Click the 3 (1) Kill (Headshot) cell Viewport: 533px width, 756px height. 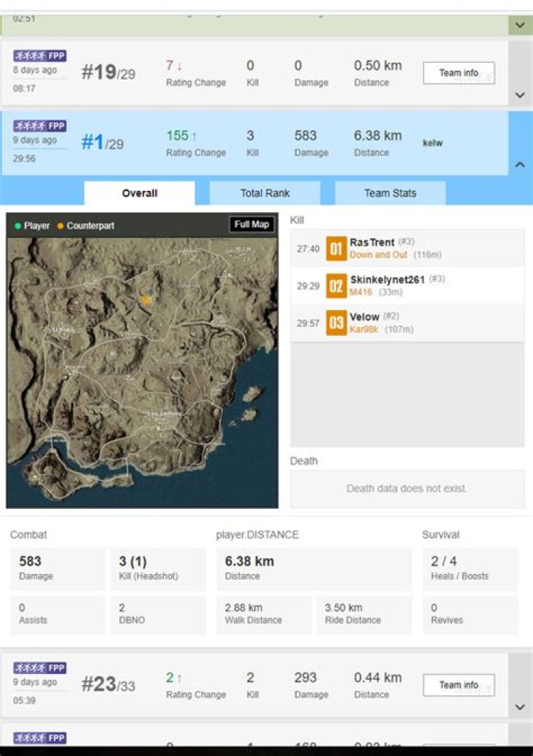point(158,569)
